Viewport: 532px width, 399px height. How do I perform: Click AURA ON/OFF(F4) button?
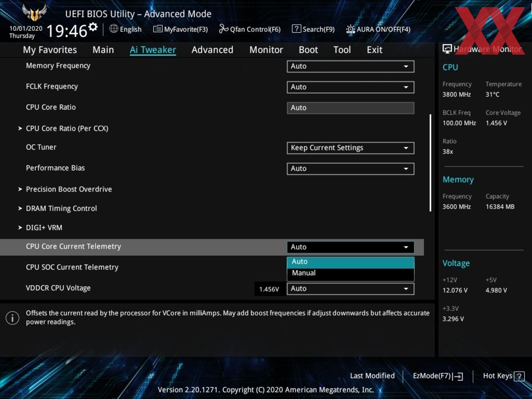(378, 29)
